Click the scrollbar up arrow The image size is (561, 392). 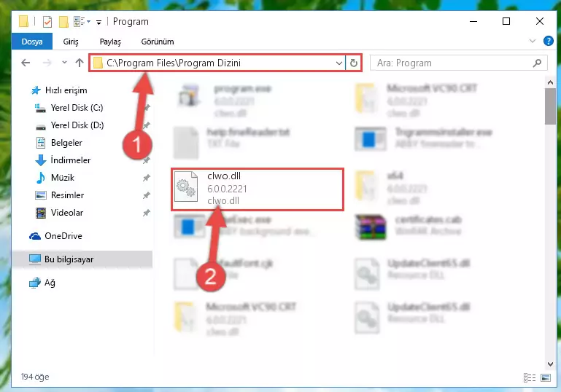tap(550, 82)
